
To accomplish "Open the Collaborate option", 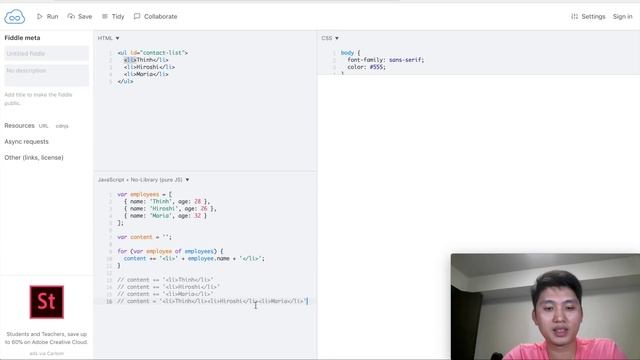I will tap(156, 16).
